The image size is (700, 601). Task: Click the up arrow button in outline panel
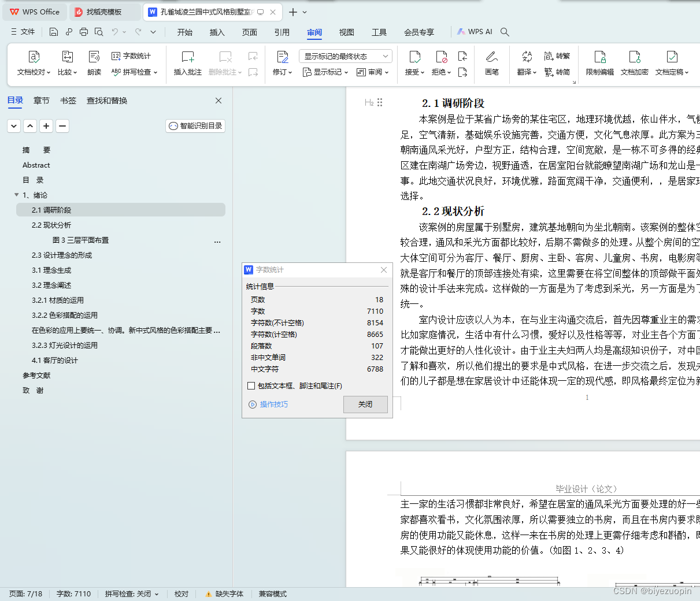pyautogui.click(x=30, y=125)
